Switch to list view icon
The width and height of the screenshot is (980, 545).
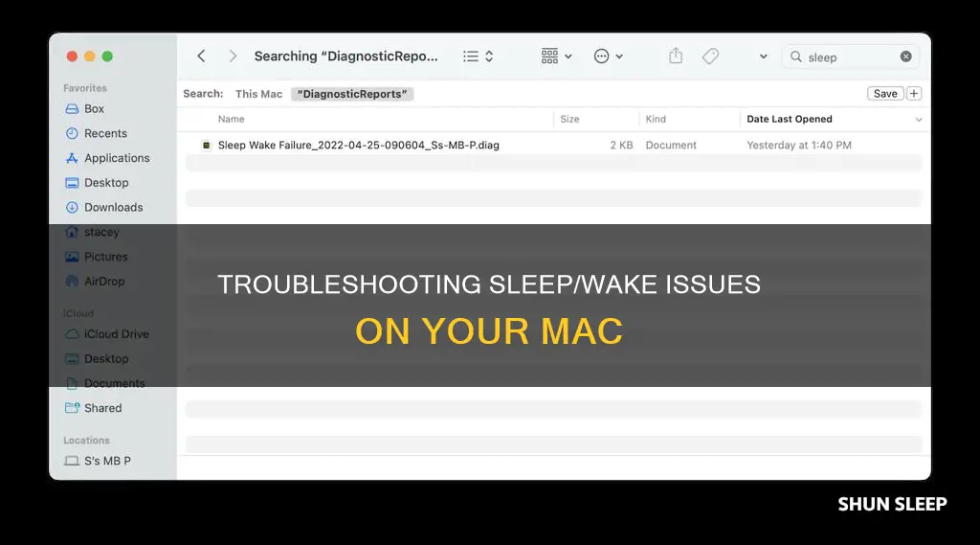(471, 57)
